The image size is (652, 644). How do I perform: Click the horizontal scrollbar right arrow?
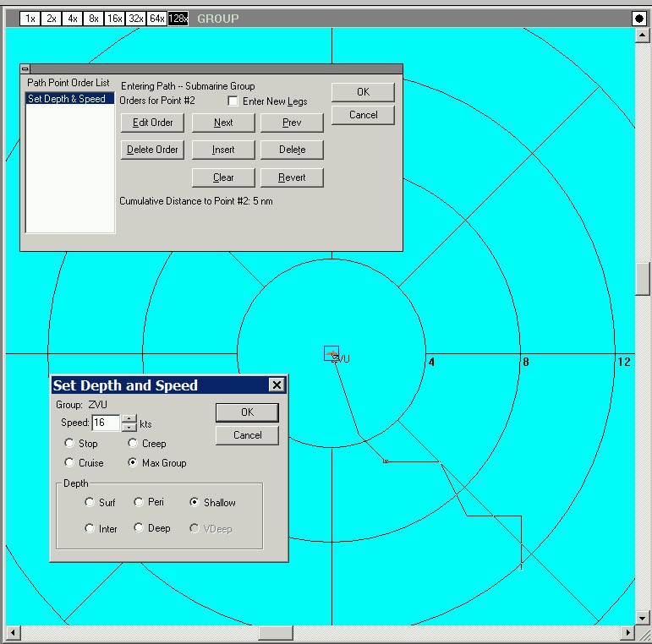pyautogui.click(x=627, y=633)
